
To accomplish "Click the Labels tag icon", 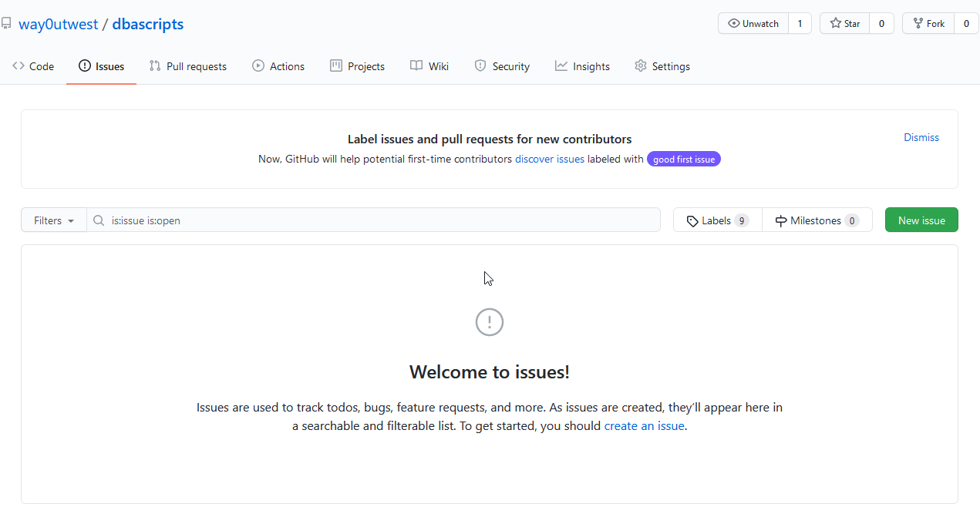I will click(x=692, y=220).
